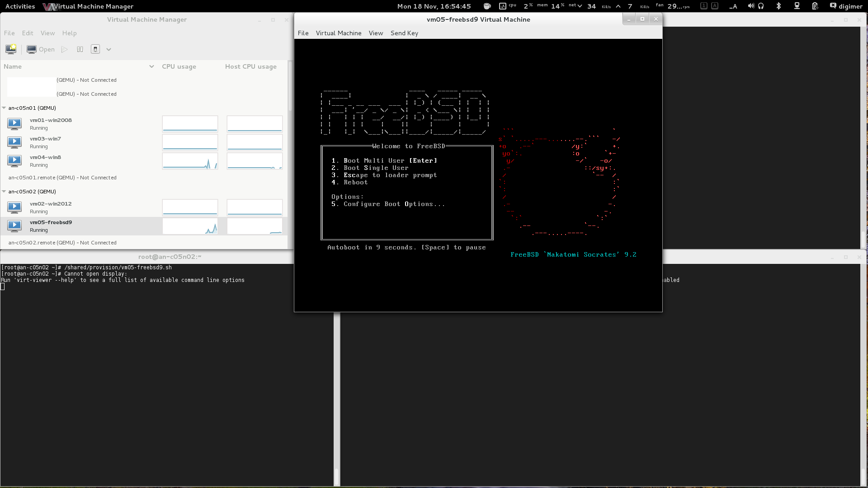Screen dimensions: 868x488
Task: Click 'Escape to loader prompt' in the FreeBSD menu
Action: click(384, 175)
